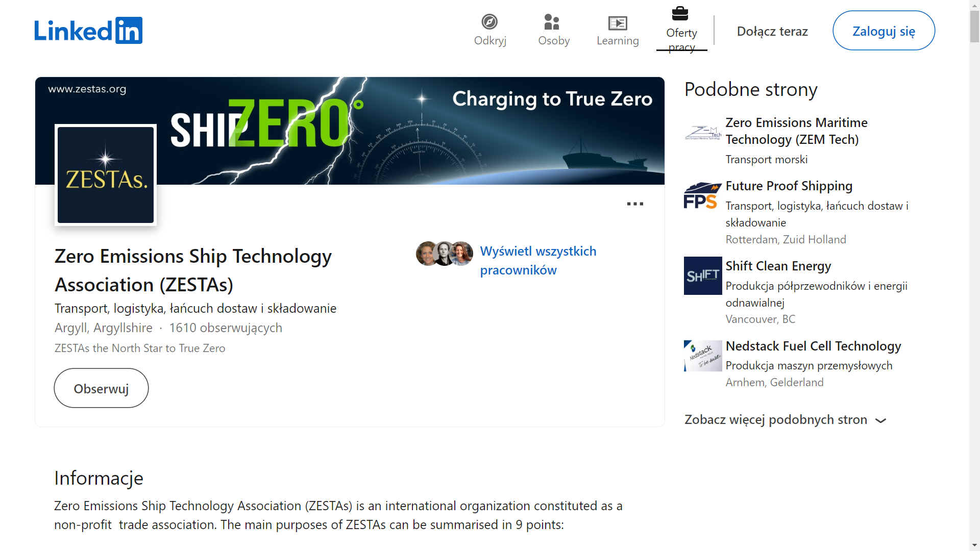Click the Transport morski category text

[x=766, y=159]
